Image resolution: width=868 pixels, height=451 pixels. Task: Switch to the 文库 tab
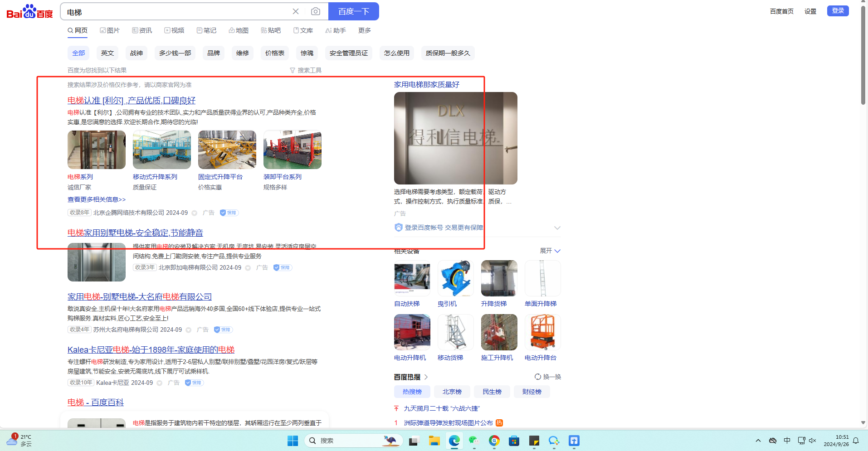[303, 30]
